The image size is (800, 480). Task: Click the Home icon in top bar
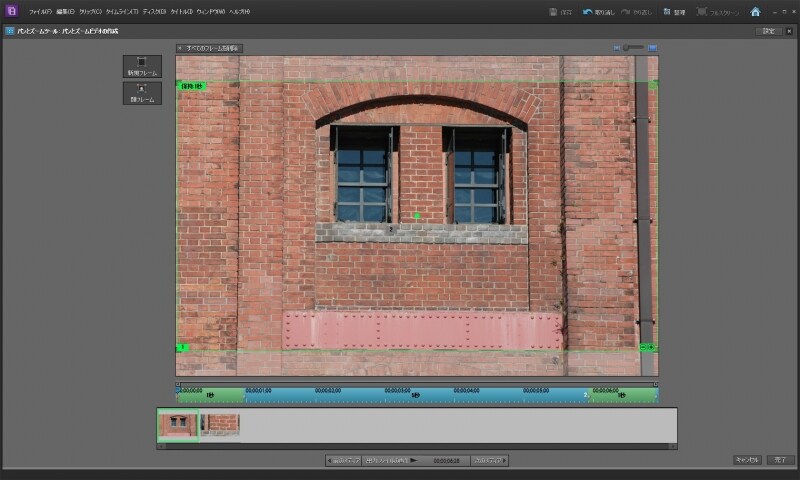click(755, 12)
